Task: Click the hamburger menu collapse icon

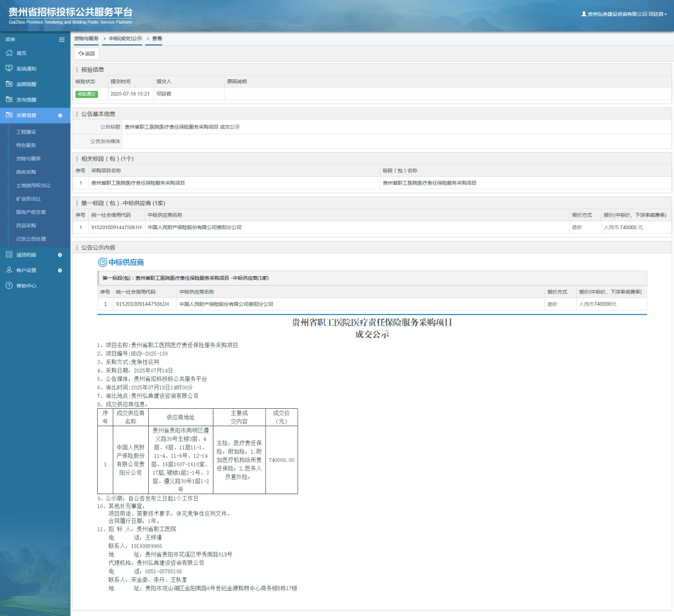Action: 62,39
